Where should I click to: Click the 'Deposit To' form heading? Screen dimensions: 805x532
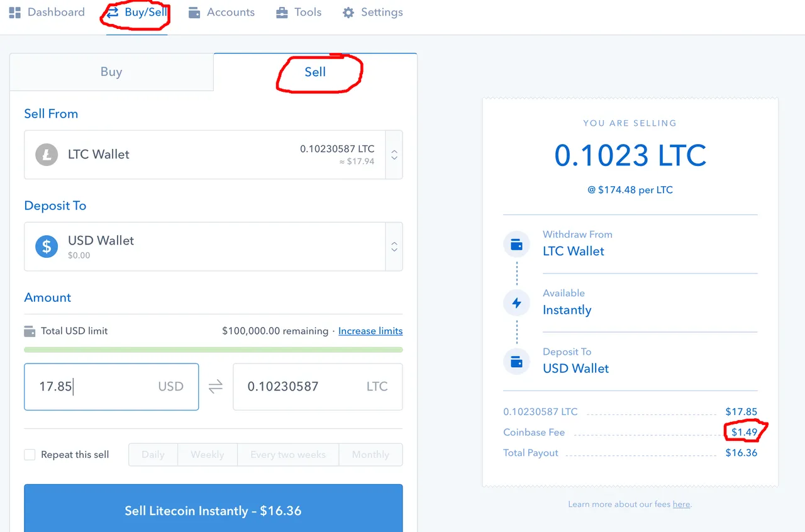point(55,206)
